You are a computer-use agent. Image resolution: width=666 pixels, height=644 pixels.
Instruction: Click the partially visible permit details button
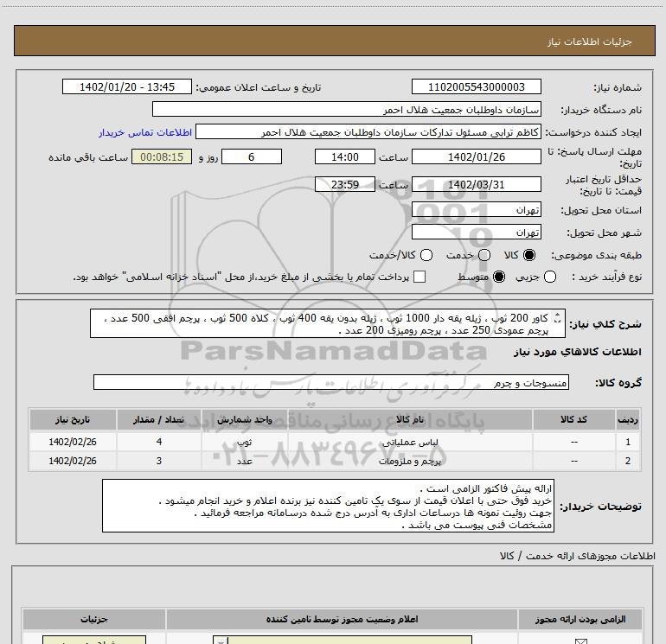point(94,640)
